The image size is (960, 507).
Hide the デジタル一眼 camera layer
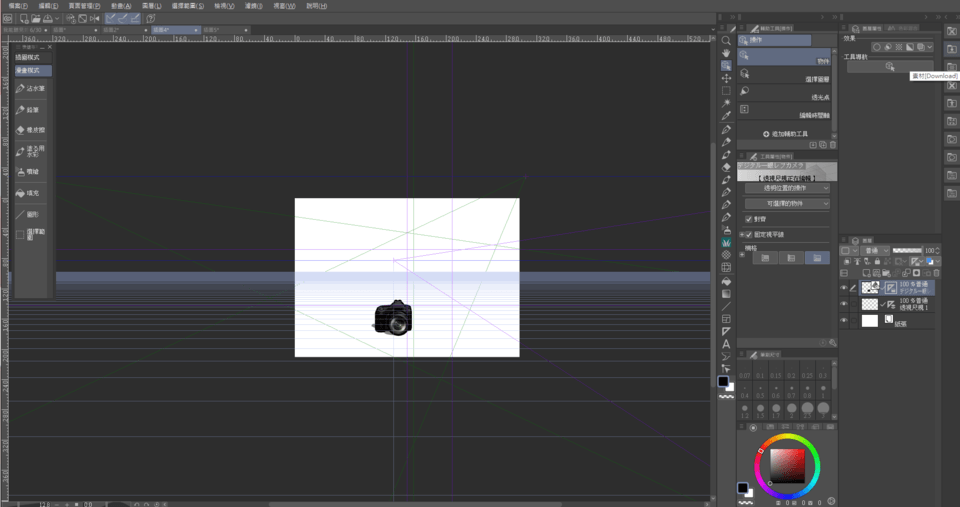click(x=844, y=288)
